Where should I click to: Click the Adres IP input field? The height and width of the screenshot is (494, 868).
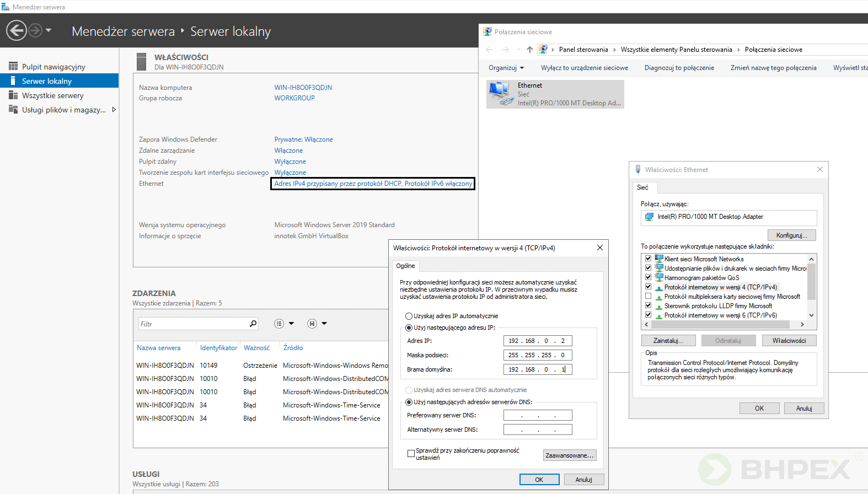(538, 341)
